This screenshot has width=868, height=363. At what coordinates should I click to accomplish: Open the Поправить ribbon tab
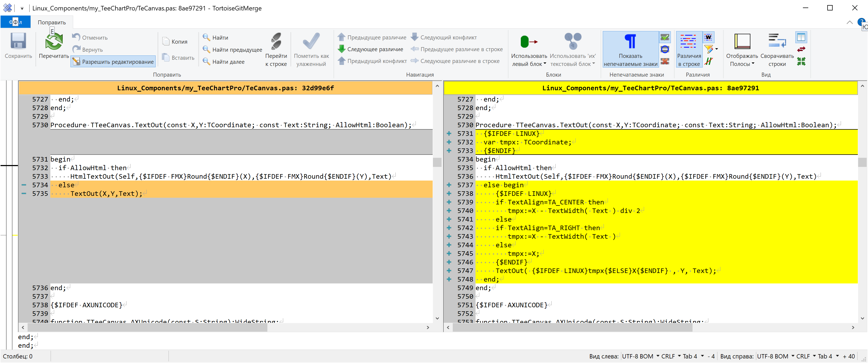pos(51,22)
